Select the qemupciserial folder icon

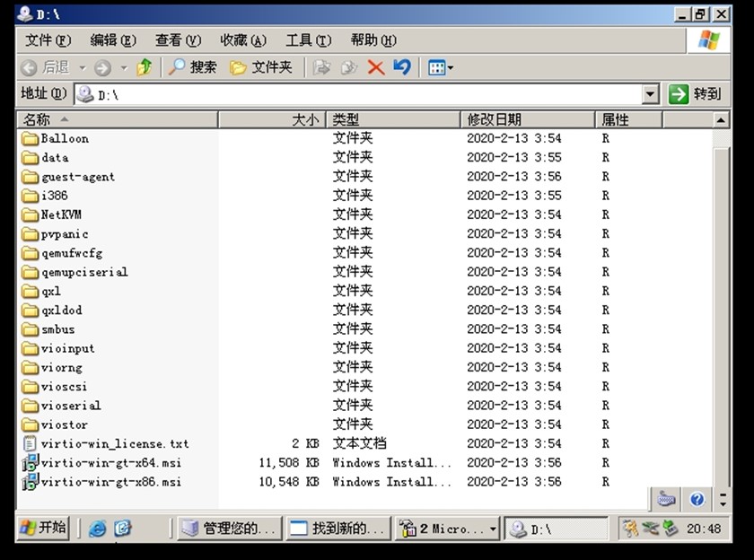point(30,272)
